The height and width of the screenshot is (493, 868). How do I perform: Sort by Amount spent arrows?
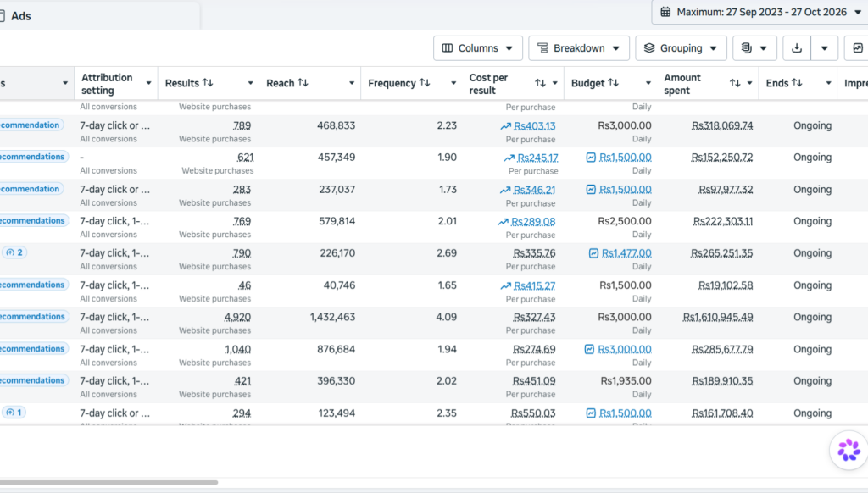(735, 83)
